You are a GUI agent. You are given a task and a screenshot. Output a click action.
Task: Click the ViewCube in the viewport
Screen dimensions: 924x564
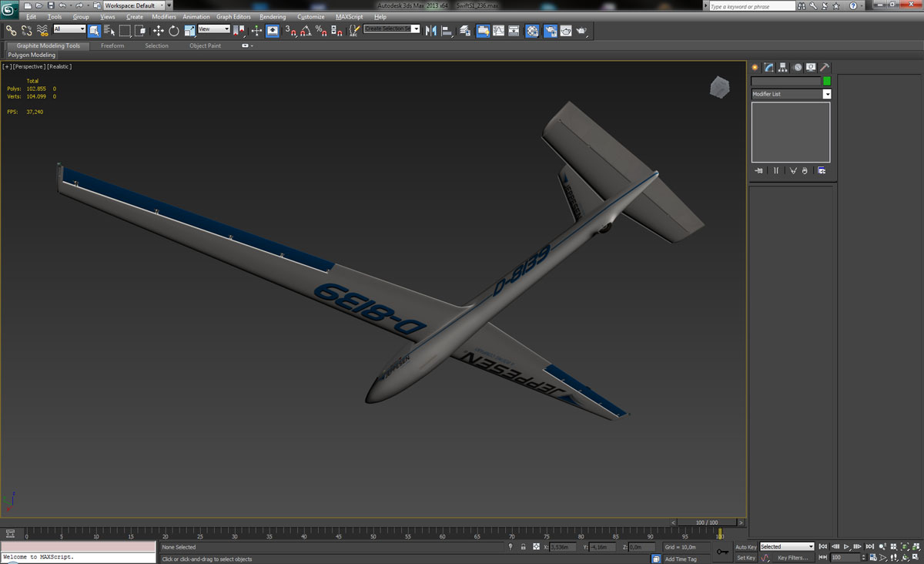pyautogui.click(x=719, y=88)
